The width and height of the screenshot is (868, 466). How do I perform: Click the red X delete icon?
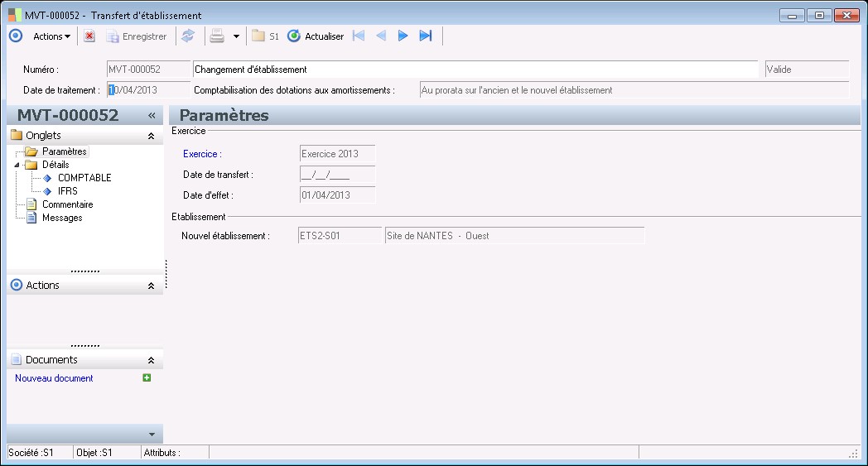pyautogui.click(x=89, y=36)
